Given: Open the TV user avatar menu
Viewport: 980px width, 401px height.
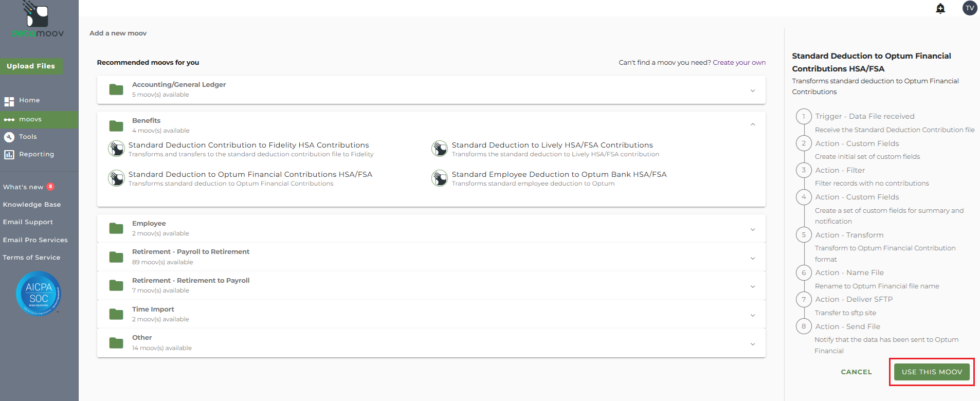Looking at the screenshot, I should pos(970,8).
